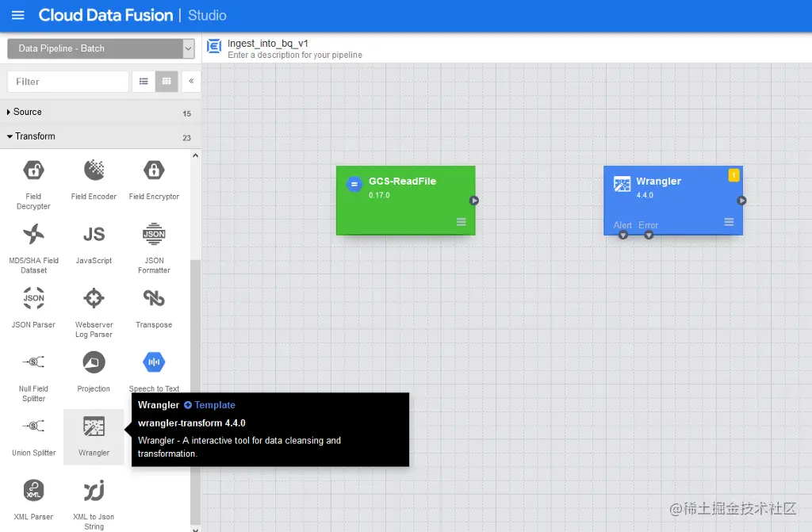The height and width of the screenshot is (532, 812).
Task: Click the sidebar scrollbar down arrow
Action: pyautogui.click(x=195, y=529)
